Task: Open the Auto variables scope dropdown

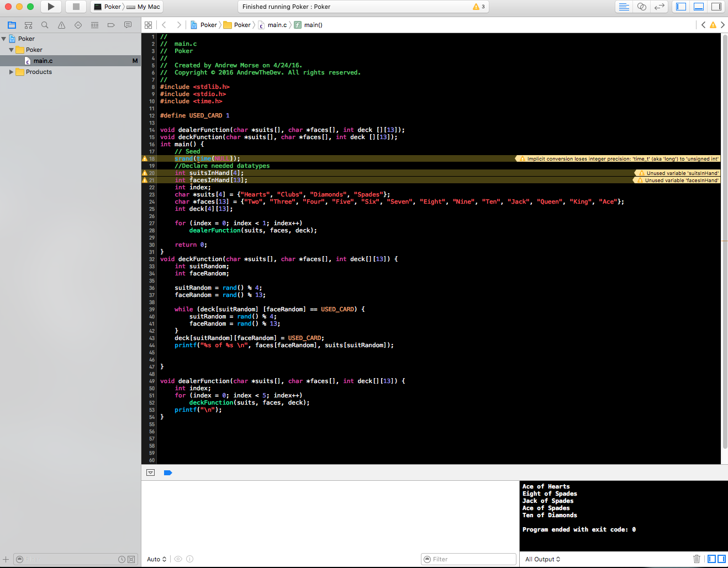Action: pos(156,559)
